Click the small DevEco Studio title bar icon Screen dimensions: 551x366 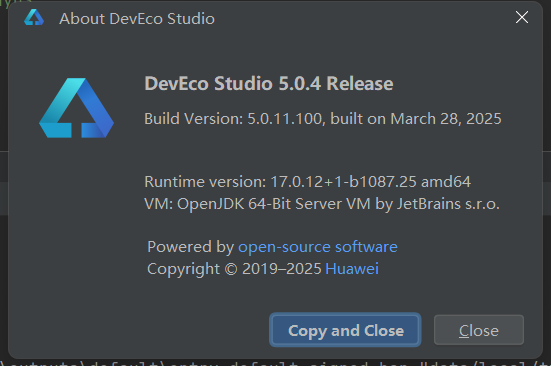point(34,18)
